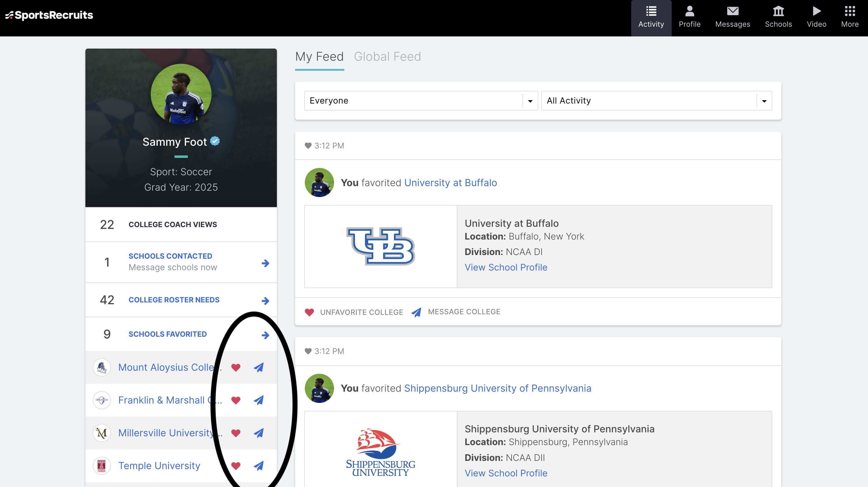Unfavorite Millersville University via heart icon
Image resolution: width=868 pixels, height=487 pixels.
[x=236, y=433]
